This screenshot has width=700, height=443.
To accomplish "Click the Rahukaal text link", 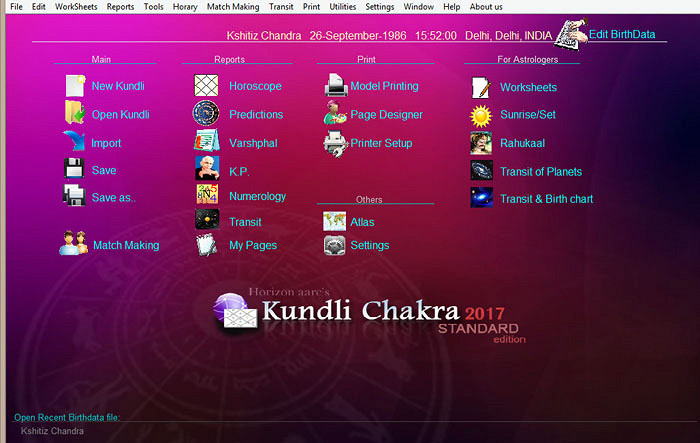I will tap(522, 143).
